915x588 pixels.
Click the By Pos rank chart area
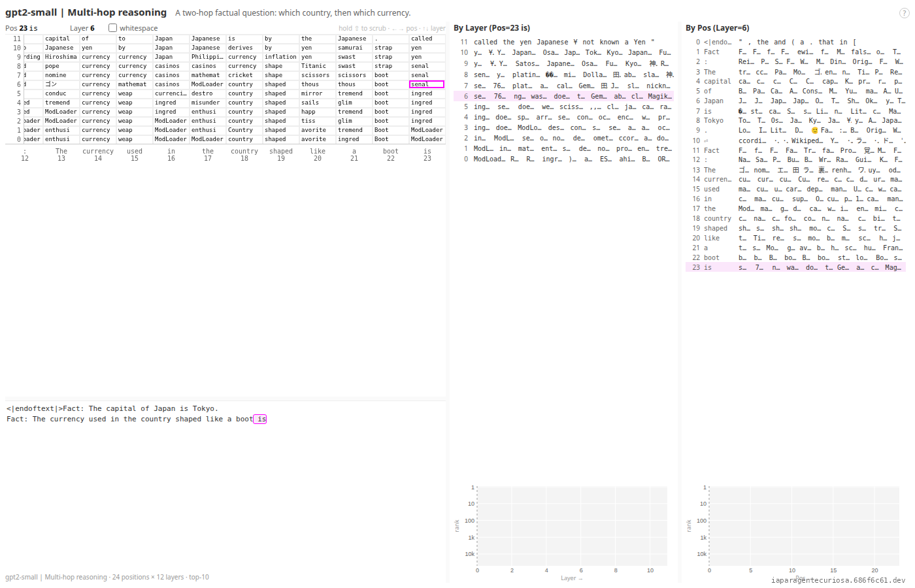click(804, 526)
